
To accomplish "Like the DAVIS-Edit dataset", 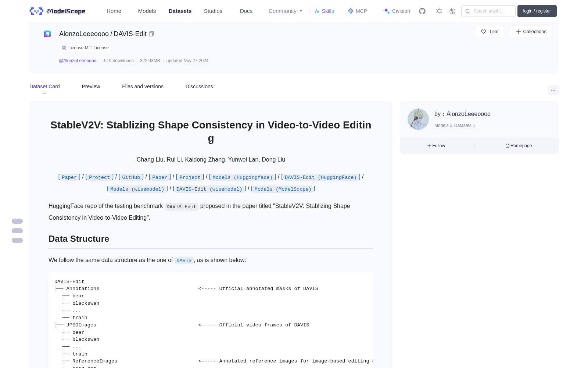I will [490, 32].
